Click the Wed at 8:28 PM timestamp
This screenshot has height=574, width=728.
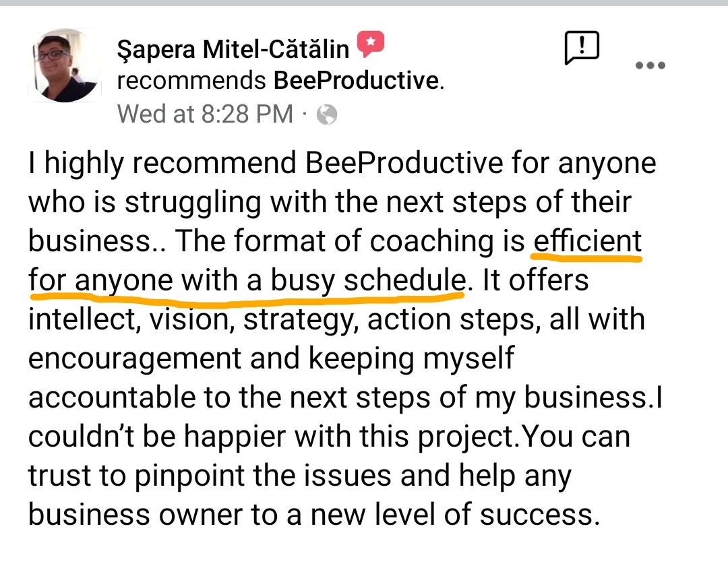coord(205,114)
